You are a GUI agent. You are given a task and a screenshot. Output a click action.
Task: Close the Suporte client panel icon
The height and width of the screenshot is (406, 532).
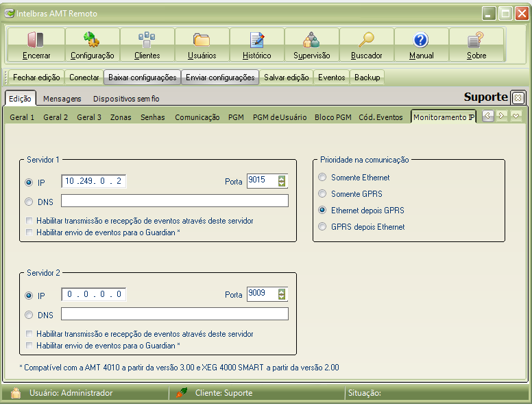point(518,98)
